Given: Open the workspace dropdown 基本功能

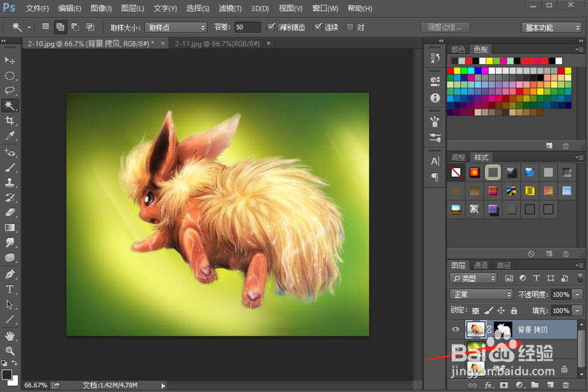Looking at the screenshot, I should pos(552,28).
